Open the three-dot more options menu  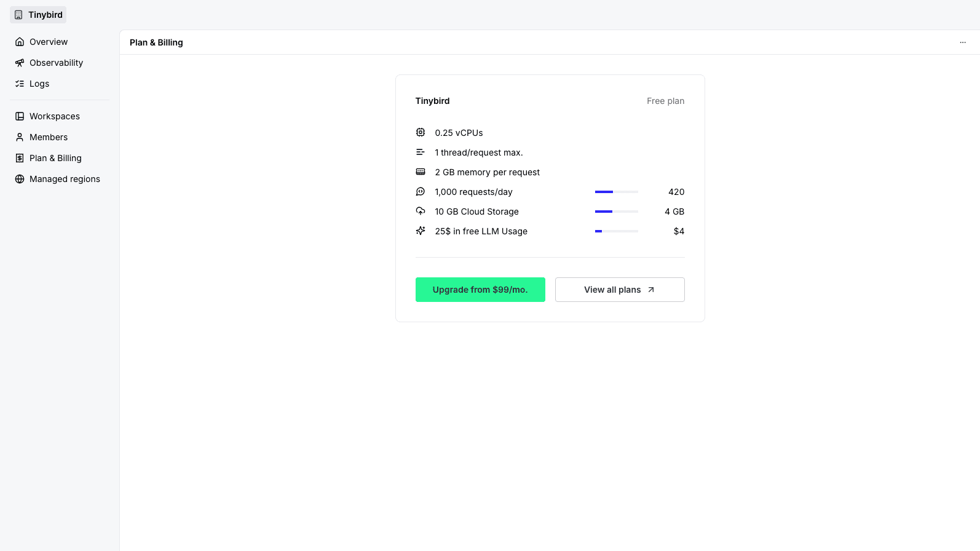[963, 42]
